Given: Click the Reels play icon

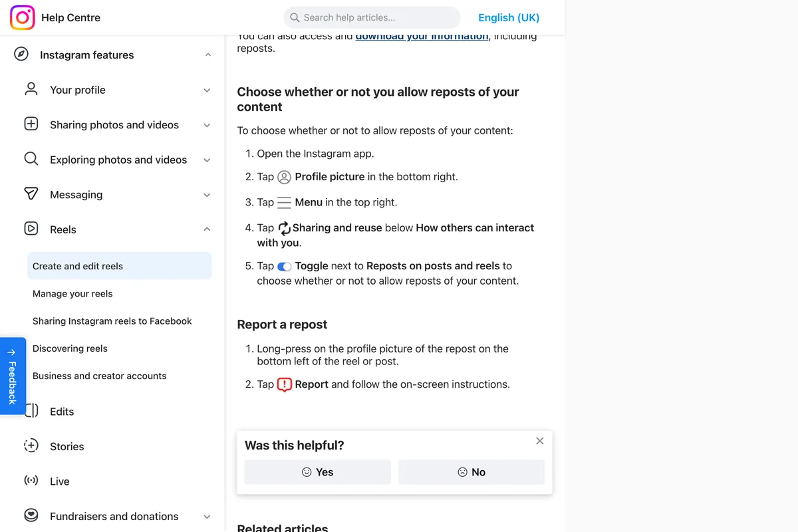Looking at the screenshot, I should [x=31, y=229].
